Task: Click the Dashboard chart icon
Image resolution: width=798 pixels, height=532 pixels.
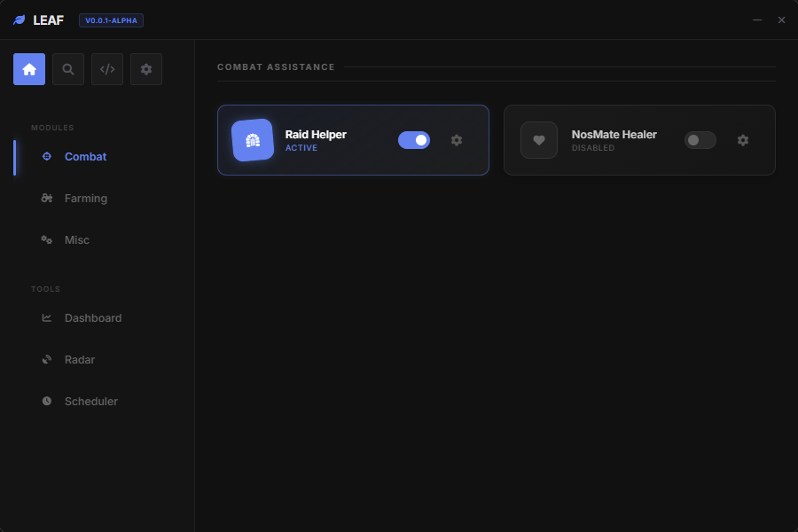Action: click(47, 317)
